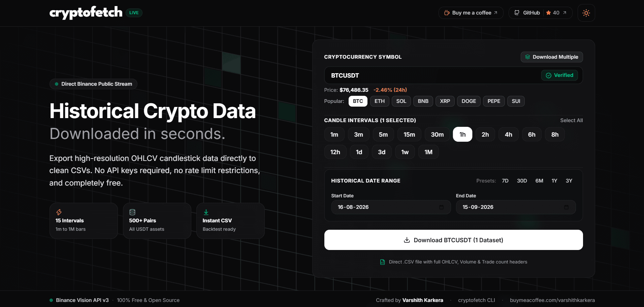Apply the 3Y date preset
This screenshot has width=644, height=307.
click(x=569, y=181)
